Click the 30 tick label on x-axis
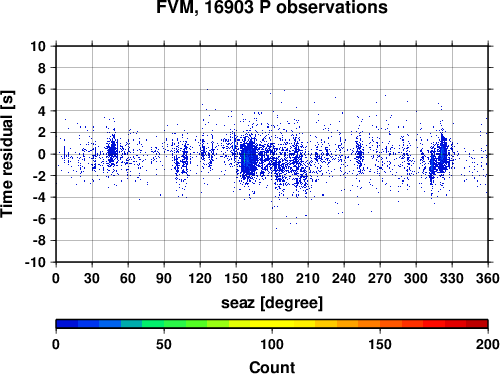Viewport: 500px width, 374px height. (92, 278)
